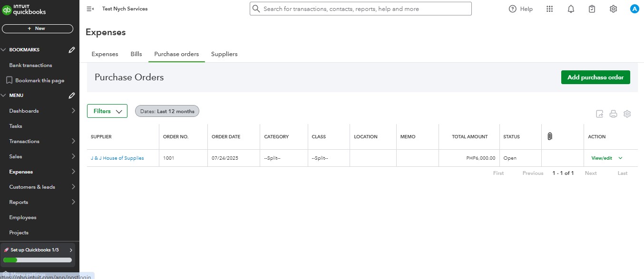Click the search magnifier icon
Viewport: 644px width, 279px height.
coord(256,9)
